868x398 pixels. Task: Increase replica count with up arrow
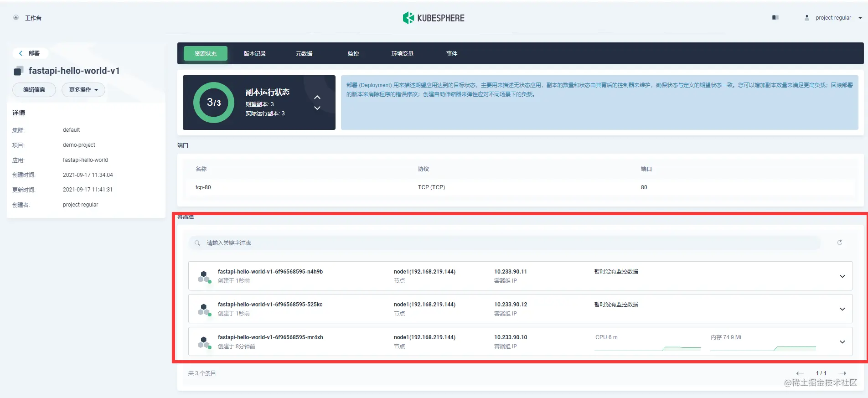(x=317, y=98)
